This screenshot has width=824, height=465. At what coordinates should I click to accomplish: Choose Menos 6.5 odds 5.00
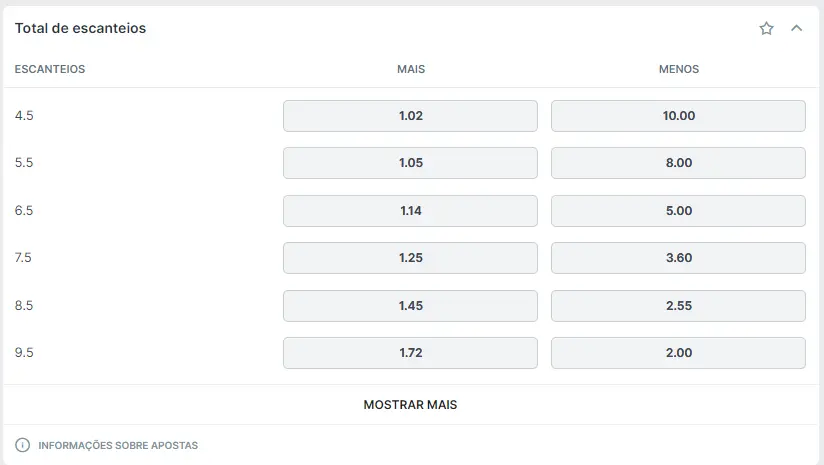click(678, 211)
